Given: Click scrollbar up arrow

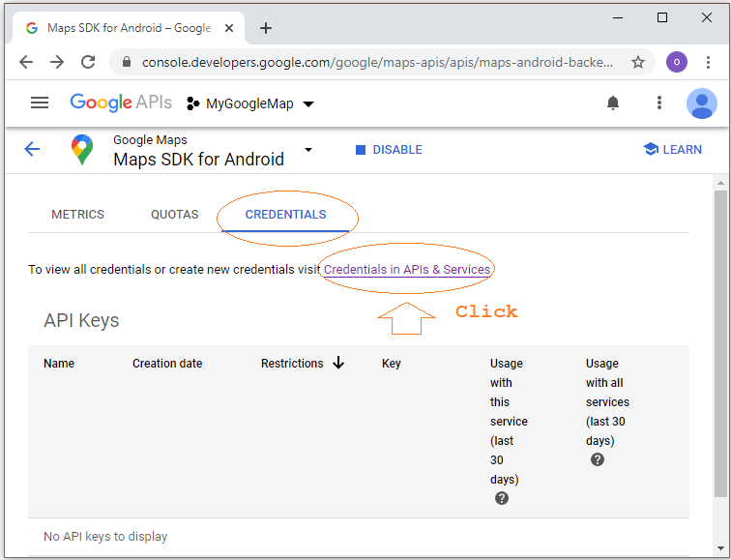Looking at the screenshot, I should 720,183.
